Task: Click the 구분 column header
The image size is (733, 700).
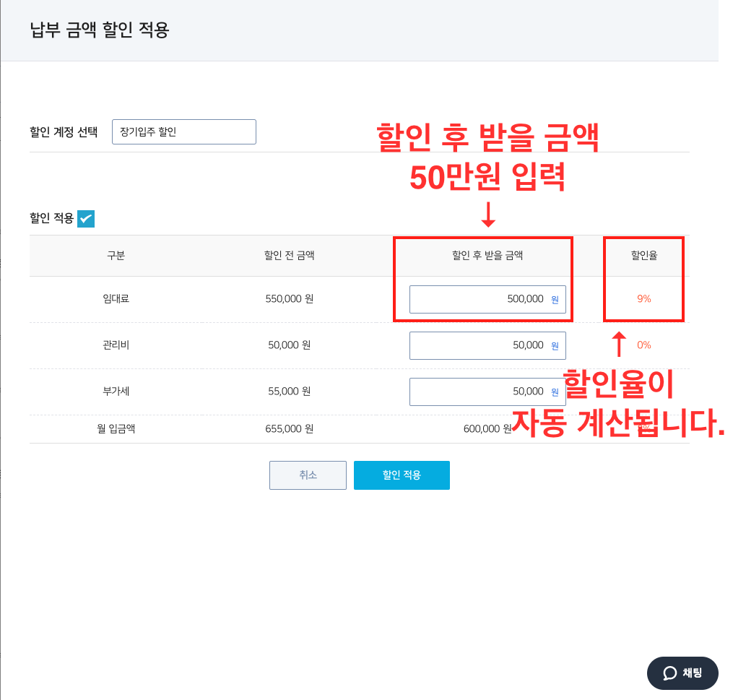Action: 116,255
